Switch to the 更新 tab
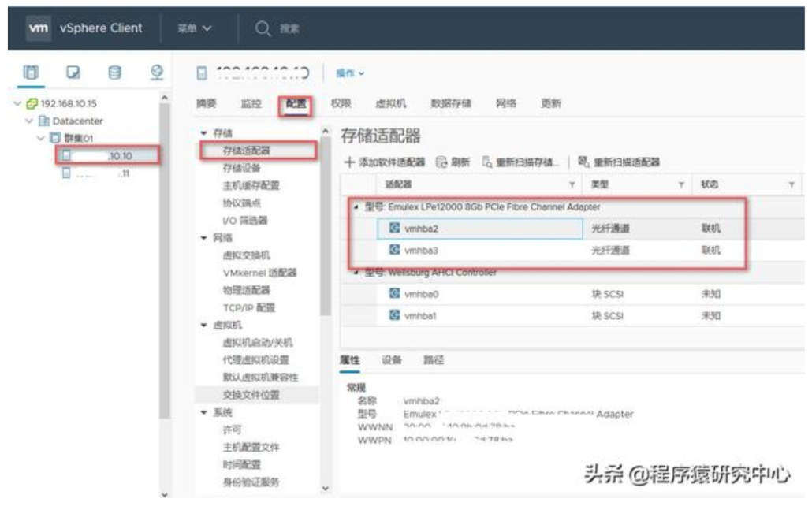812x506 pixels. 551,103
